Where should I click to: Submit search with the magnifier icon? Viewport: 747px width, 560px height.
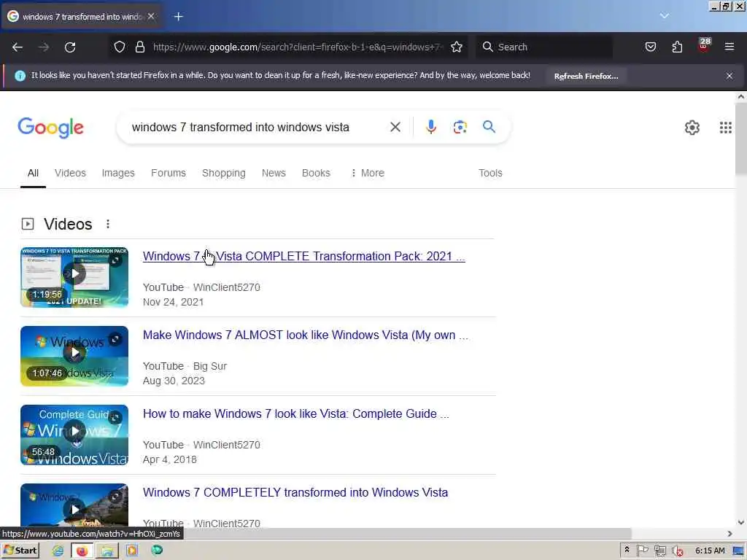coord(489,127)
